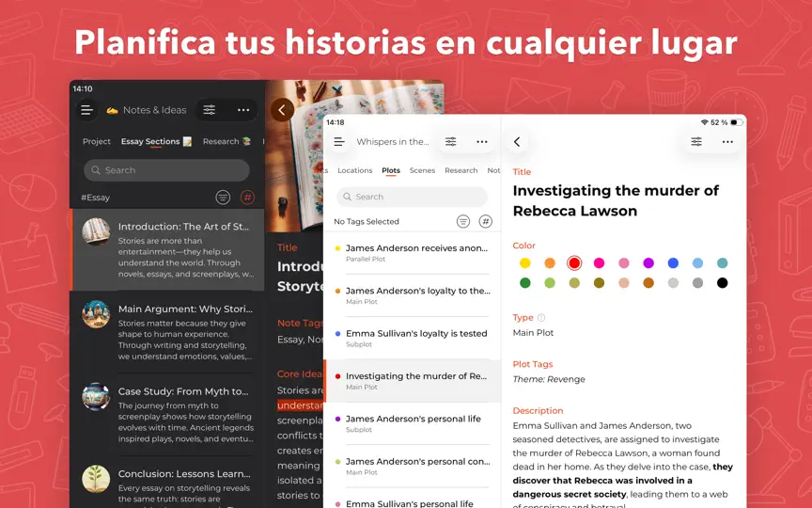This screenshot has width=812, height=508.
Task: Open note Introduction: The Art of St...
Action: 168,249
